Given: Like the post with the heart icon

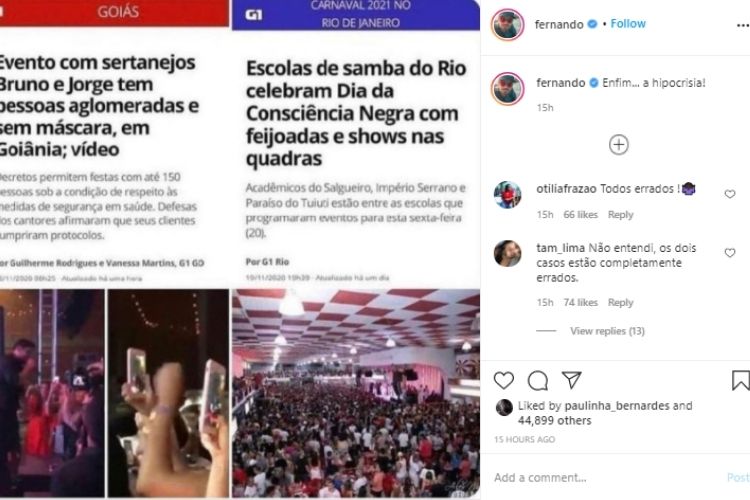Looking at the screenshot, I should click(x=504, y=380).
